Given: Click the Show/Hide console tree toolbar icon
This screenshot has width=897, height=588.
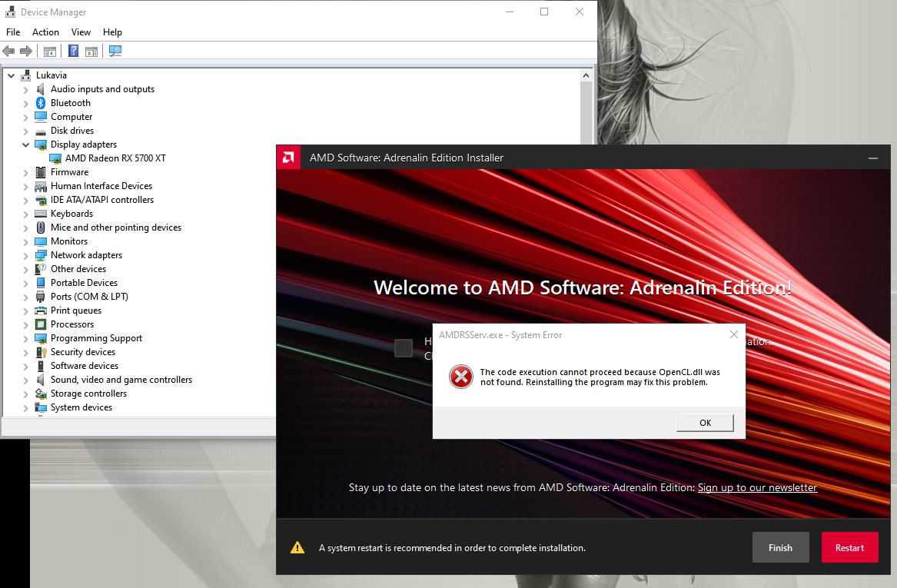Looking at the screenshot, I should (x=50, y=51).
